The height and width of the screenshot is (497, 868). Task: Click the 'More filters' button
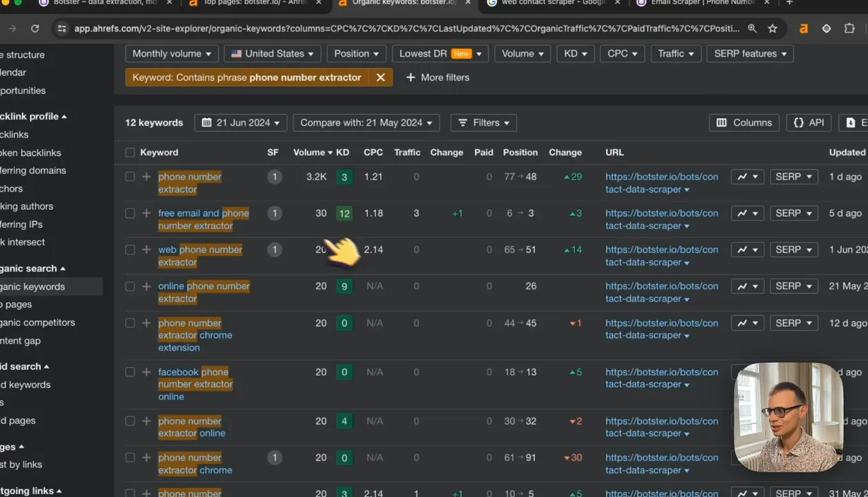(437, 77)
